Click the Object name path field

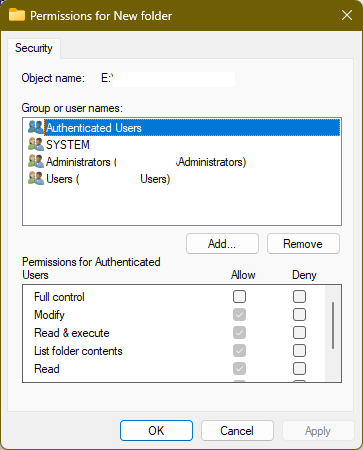coord(168,79)
